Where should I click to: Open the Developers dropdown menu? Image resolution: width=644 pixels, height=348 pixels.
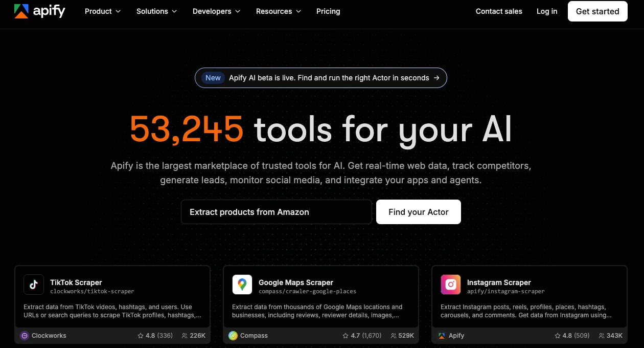click(x=217, y=11)
